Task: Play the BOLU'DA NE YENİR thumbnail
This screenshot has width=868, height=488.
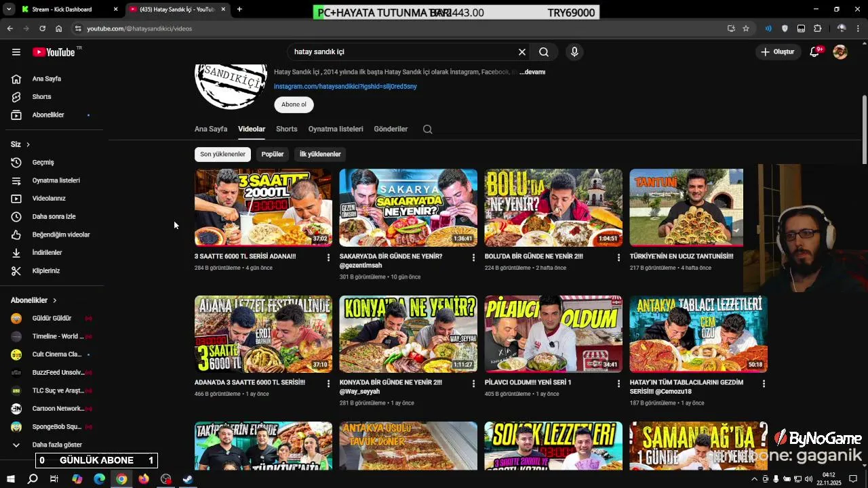Action: [553, 207]
